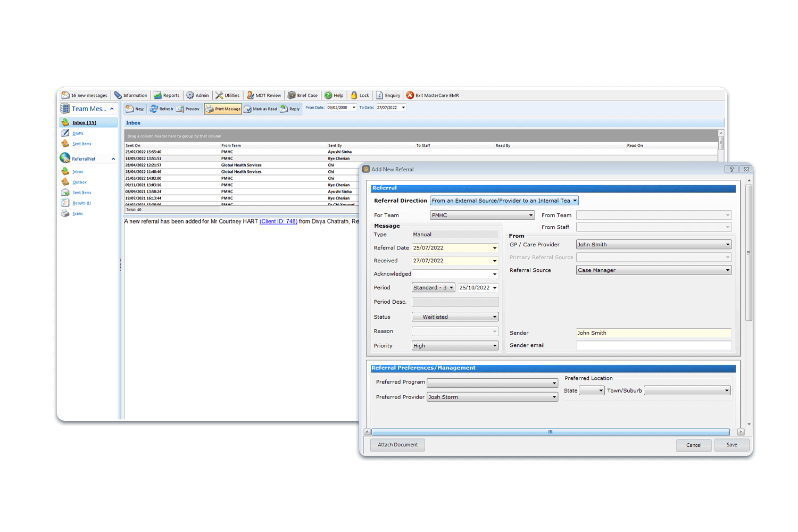Viewport: 798px width, 532px height.
Task: Click the Admin gear icon
Action: click(x=197, y=95)
